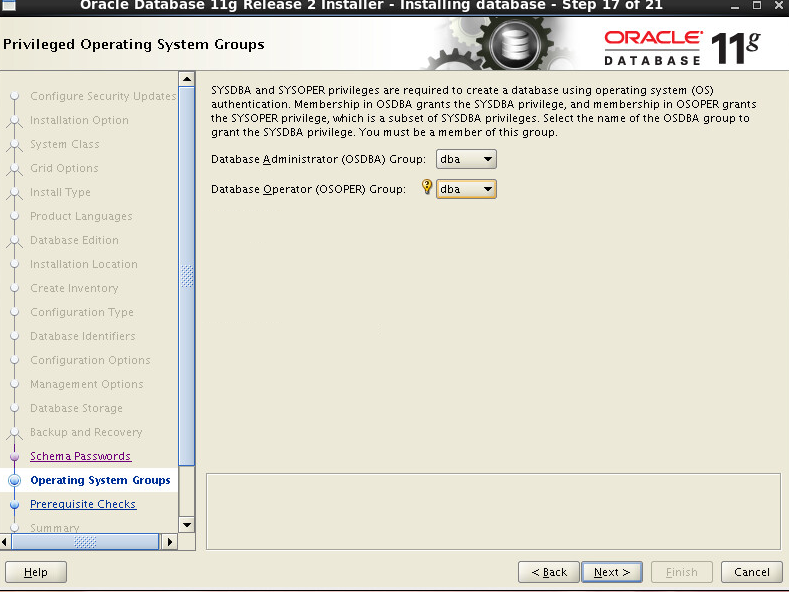Click the Prerequisite Checks step bullet icon
The image size is (789, 592).
point(15,504)
